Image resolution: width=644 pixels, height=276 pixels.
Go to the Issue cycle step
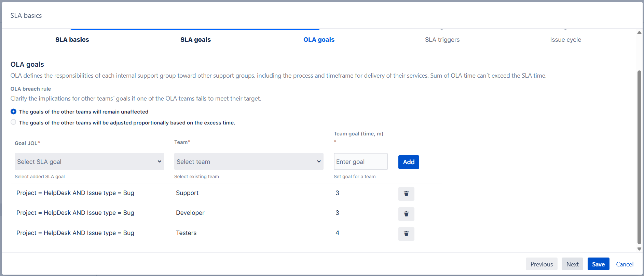[x=565, y=40]
